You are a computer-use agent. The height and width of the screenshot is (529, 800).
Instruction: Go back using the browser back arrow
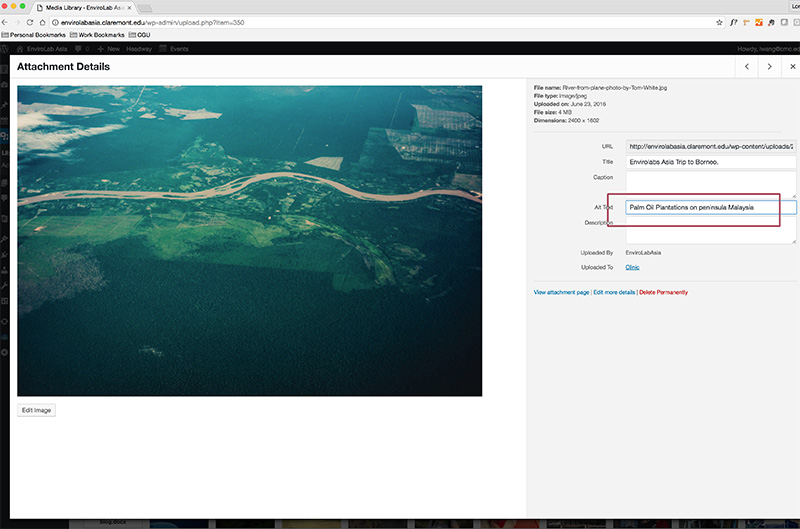click(5, 22)
